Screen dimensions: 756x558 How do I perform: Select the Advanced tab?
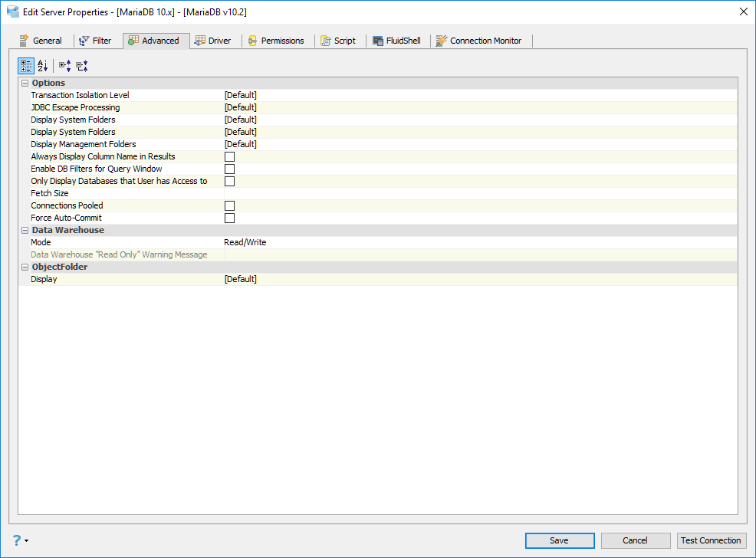pos(156,41)
